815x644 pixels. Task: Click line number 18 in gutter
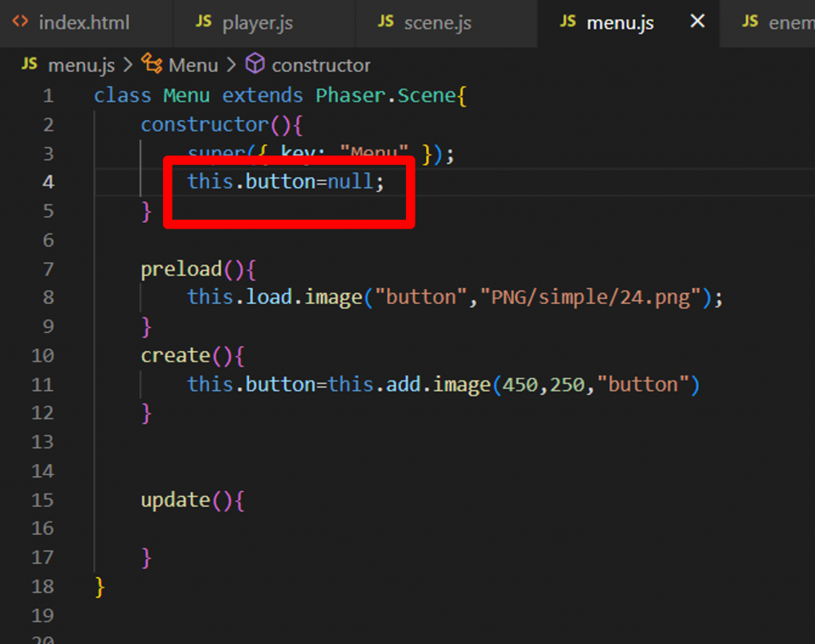coord(43,587)
